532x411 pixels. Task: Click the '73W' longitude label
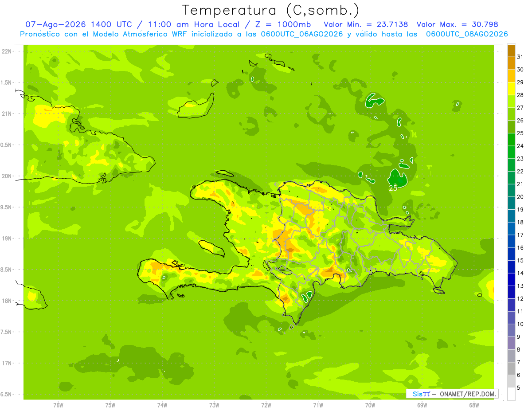click(x=214, y=405)
